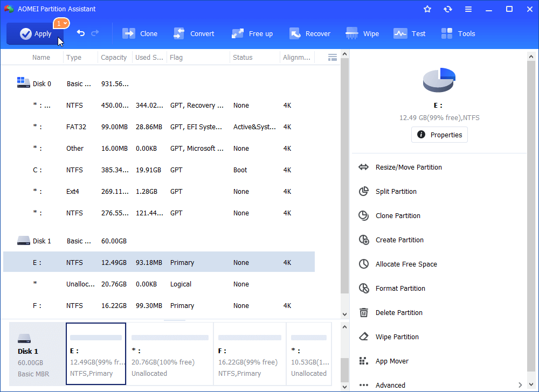Click the Recover toolbar icon
Screen dimensions: 539x392
[295, 33]
